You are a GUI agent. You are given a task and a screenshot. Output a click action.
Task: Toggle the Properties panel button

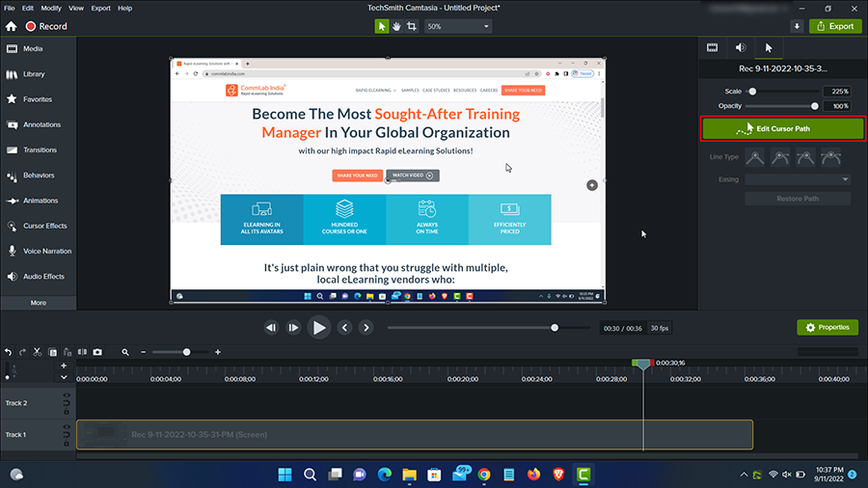[827, 328]
